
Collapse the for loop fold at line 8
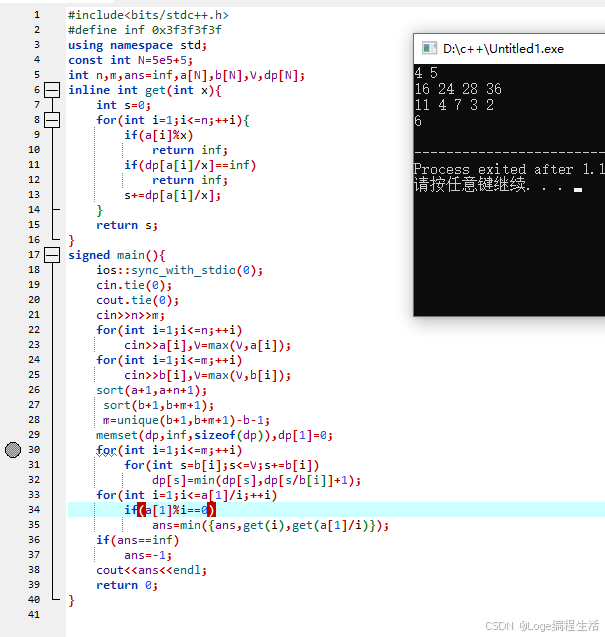pyautogui.click(x=52, y=120)
